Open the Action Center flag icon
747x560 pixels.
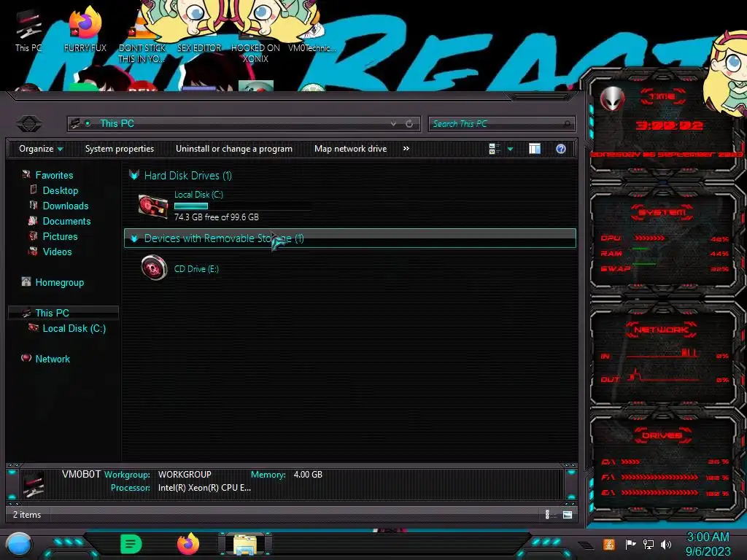click(630, 544)
